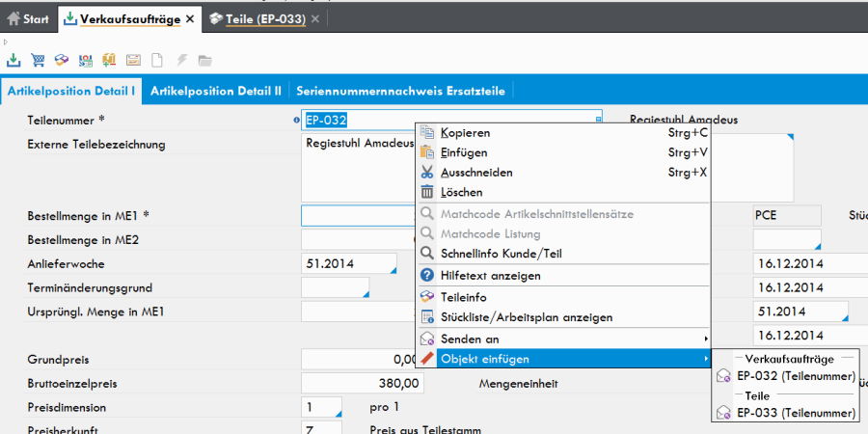Click the lightning bolt toolbar icon
The height and width of the screenshot is (434, 868).
tap(181, 60)
